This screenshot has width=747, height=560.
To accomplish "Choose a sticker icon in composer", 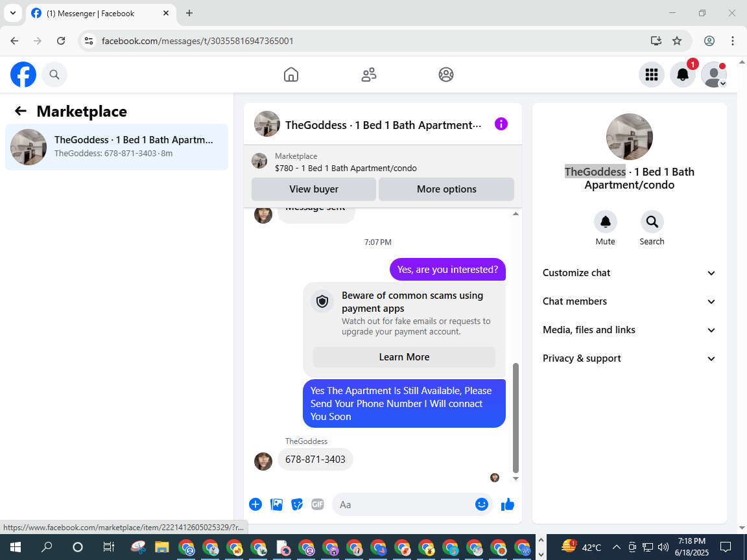I will tap(297, 504).
